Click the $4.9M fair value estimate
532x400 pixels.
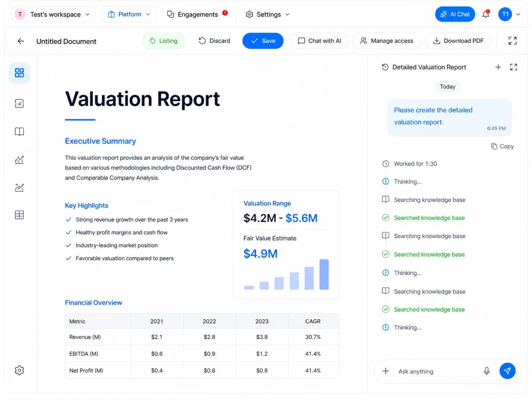pyautogui.click(x=260, y=254)
